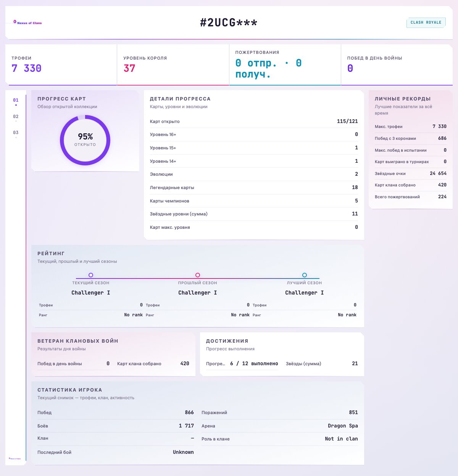458x476 pixels.
Task: Select the best season timeline marker
Action: point(305,275)
